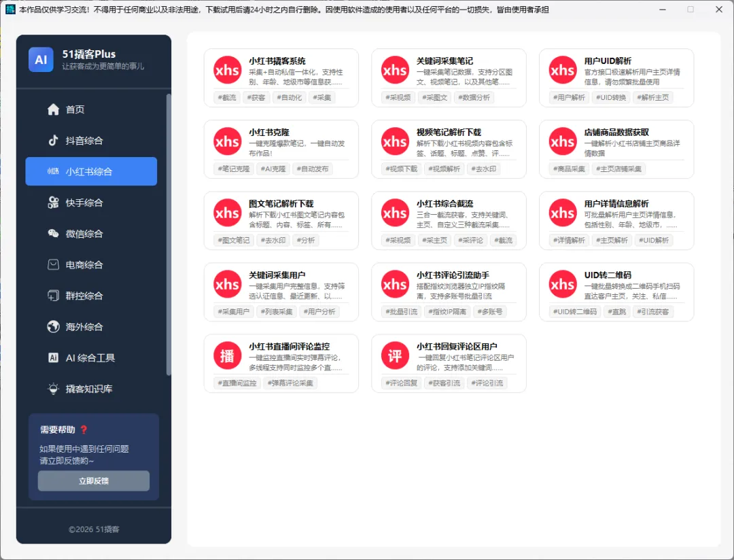
Task: Click the #采评论 tag
Action: coord(470,240)
